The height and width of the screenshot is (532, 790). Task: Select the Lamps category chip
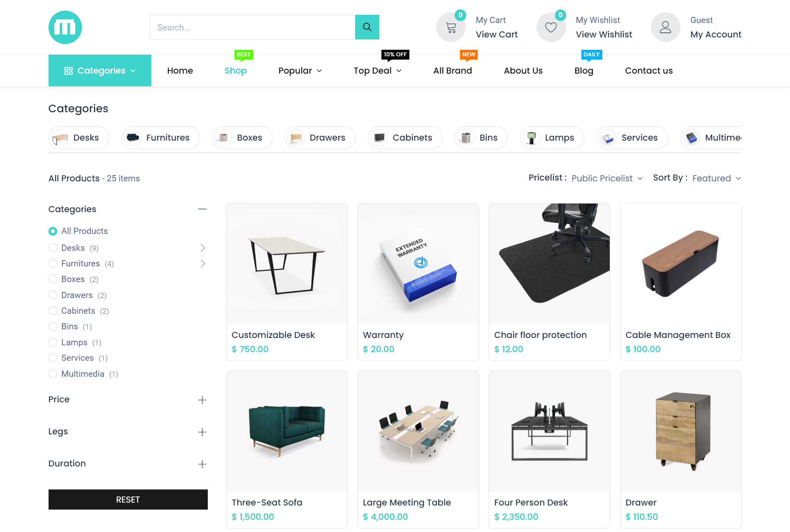[x=552, y=138]
